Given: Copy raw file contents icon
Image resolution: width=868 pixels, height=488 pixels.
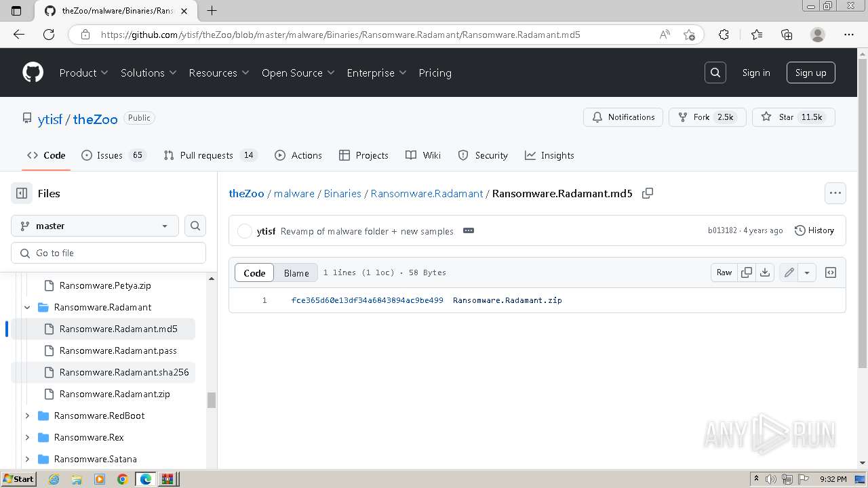Looking at the screenshot, I should coord(747,272).
